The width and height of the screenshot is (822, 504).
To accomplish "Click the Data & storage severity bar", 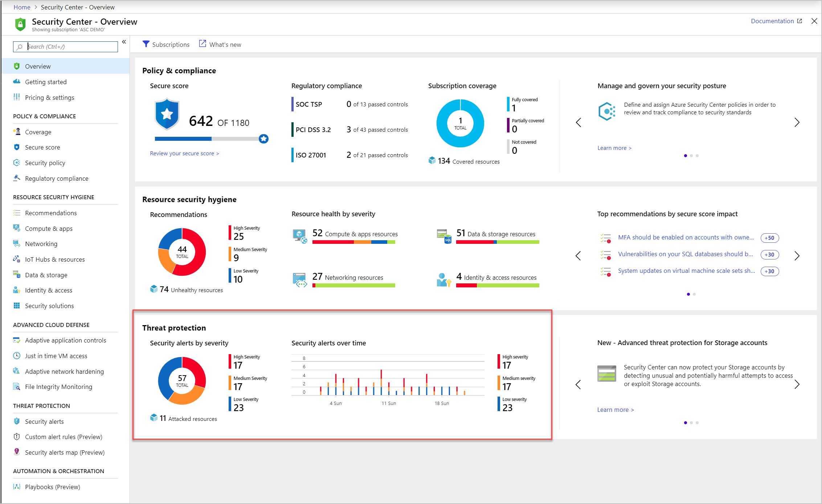I will point(498,242).
